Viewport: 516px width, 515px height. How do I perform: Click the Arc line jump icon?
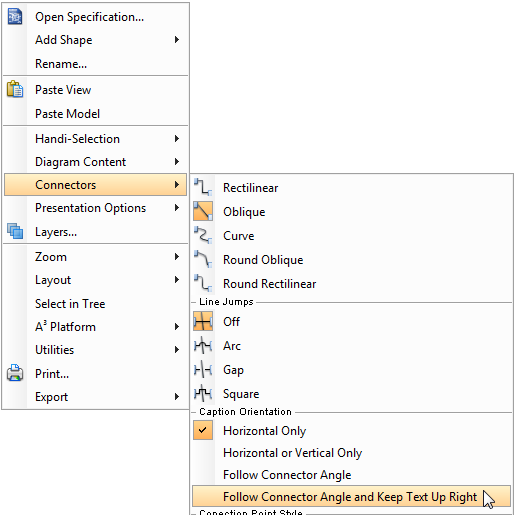pyautogui.click(x=203, y=345)
